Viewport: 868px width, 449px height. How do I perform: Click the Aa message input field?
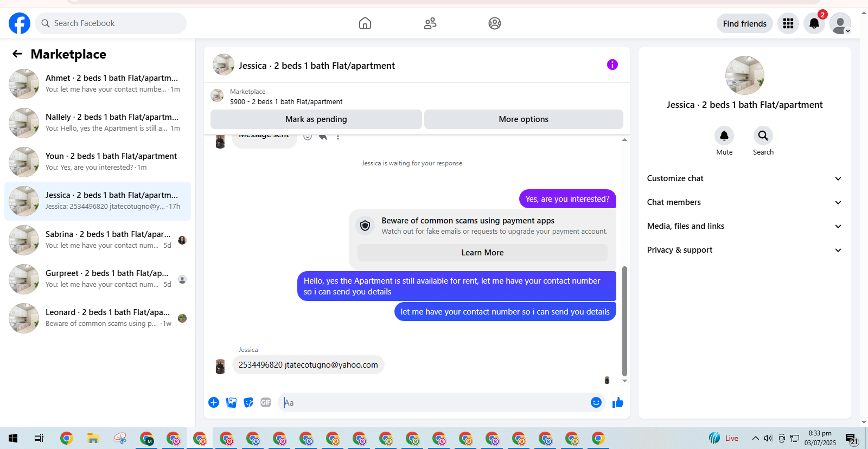(x=434, y=402)
